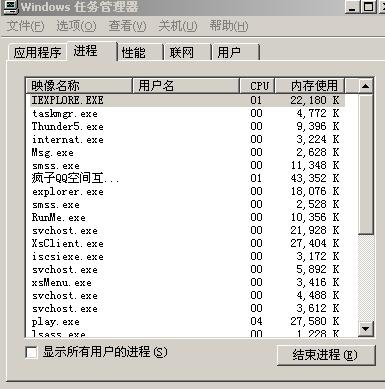
Task: Enable 显示所有用户的进程 checkbox
Action: [x=31, y=352]
